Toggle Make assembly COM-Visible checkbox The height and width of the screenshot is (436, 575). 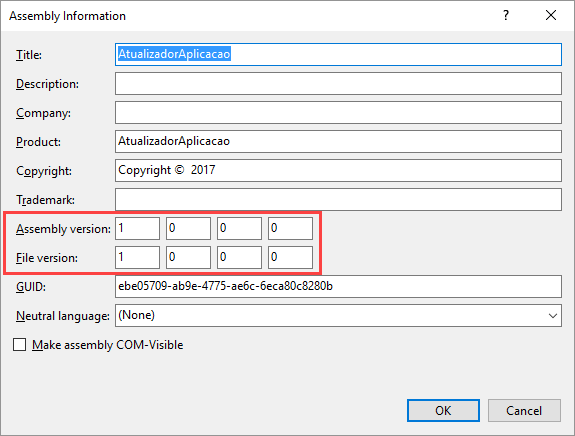(x=19, y=345)
